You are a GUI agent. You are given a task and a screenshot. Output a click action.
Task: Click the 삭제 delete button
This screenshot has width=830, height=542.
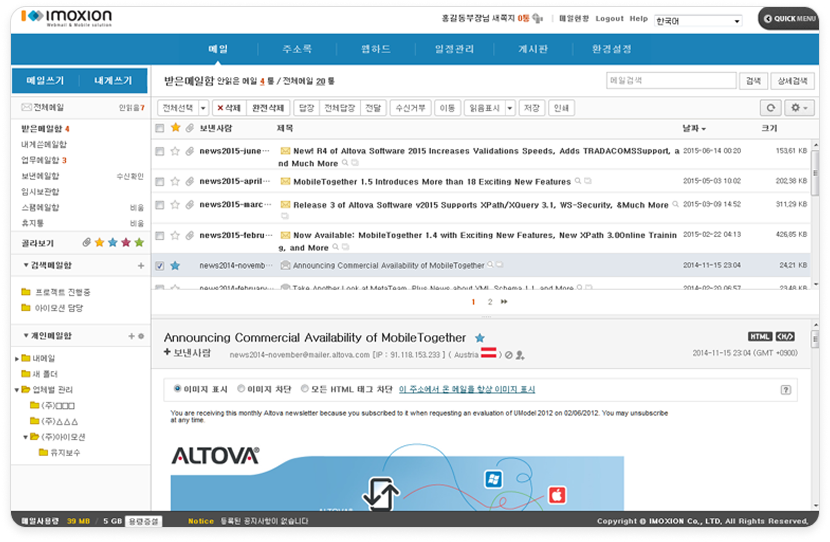click(x=229, y=108)
